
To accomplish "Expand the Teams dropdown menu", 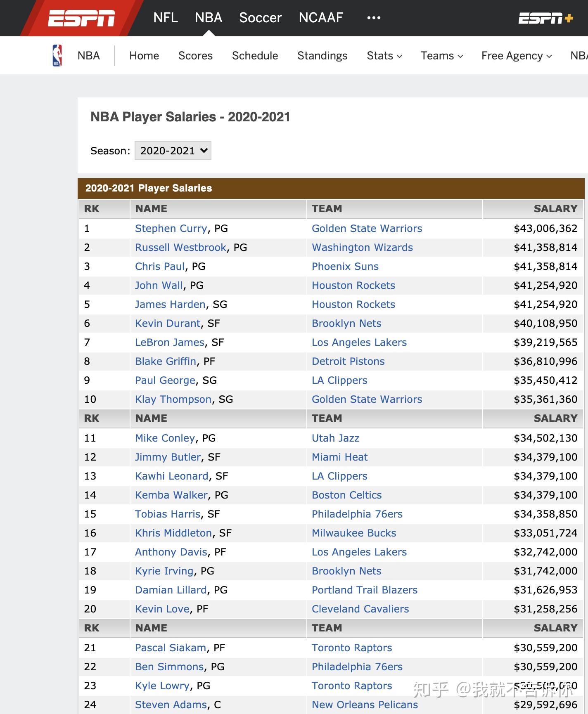I will coord(441,56).
